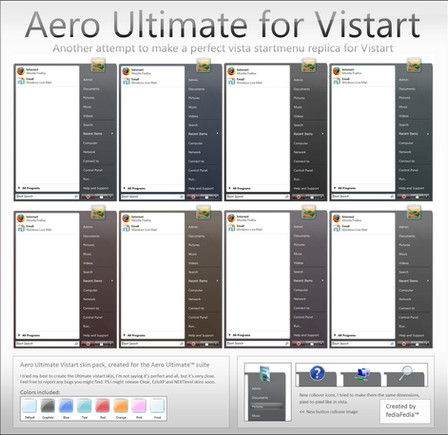Click the power button in the blue start menu

(193, 197)
